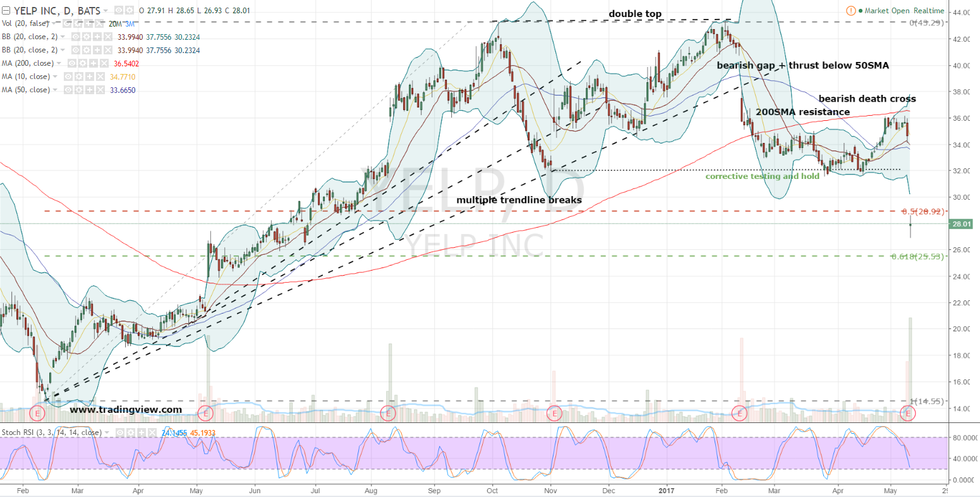Select the 'multiple trendline breaks' annotation

519,200
